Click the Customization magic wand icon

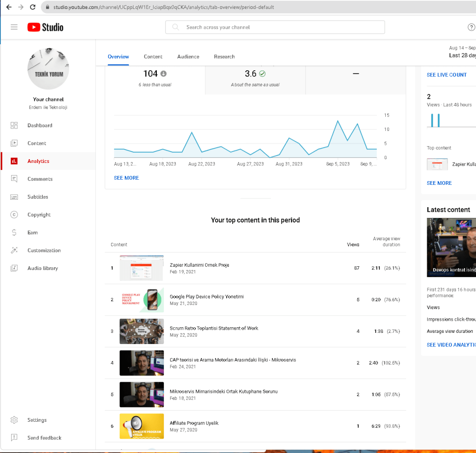point(14,250)
